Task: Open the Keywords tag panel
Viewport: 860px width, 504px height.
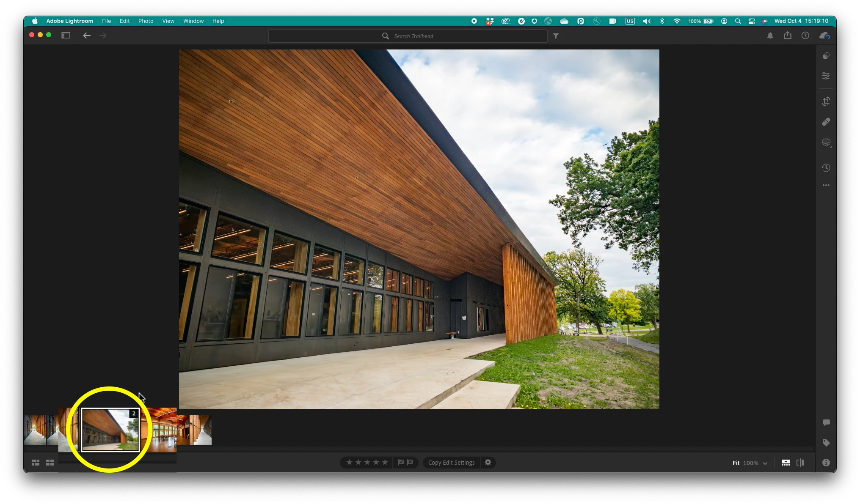Action: 826,443
